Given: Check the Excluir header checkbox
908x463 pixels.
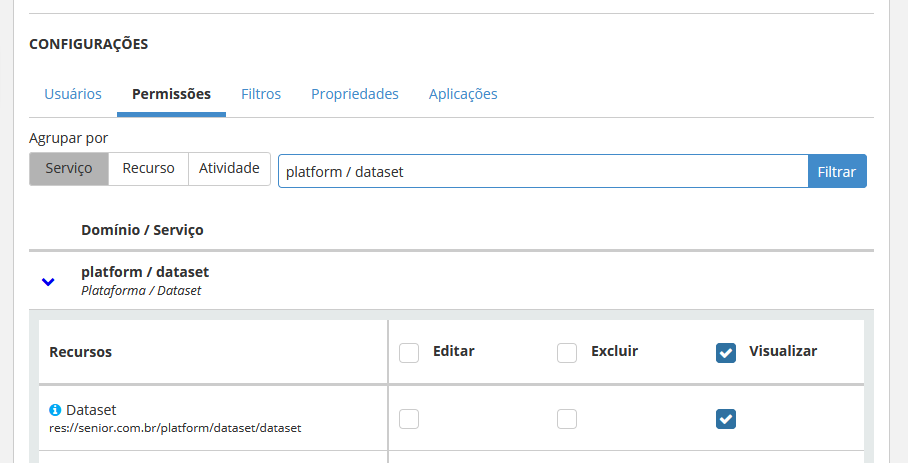Looking at the screenshot, I should pos(567,352).
